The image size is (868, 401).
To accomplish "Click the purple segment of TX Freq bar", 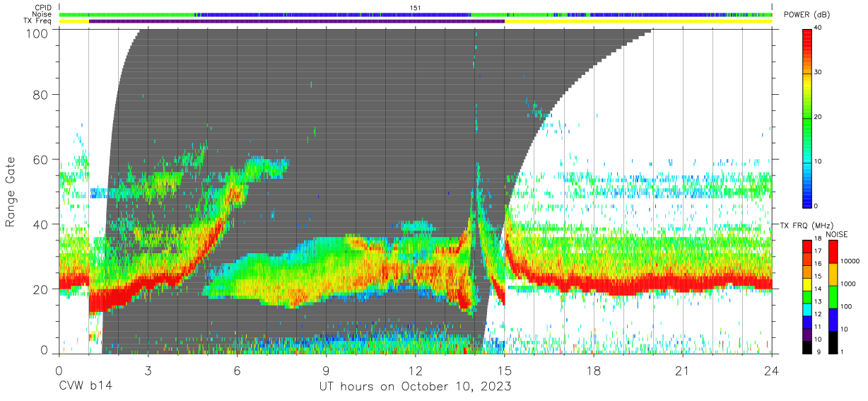I will (x=297, y=21).
